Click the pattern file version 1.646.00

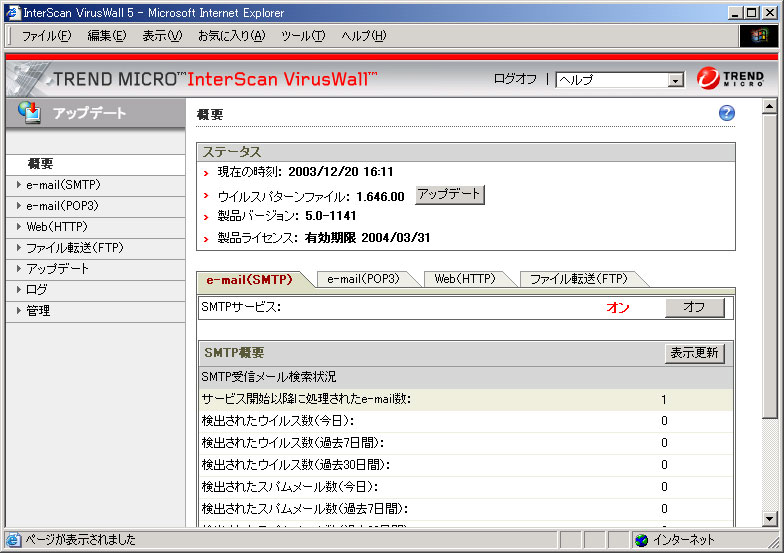click(x=380, y=196)
